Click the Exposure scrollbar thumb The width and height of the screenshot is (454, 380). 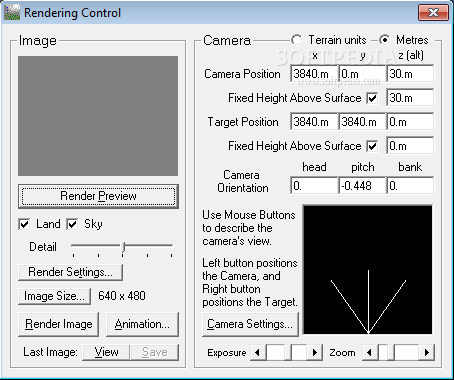[287, 352]
